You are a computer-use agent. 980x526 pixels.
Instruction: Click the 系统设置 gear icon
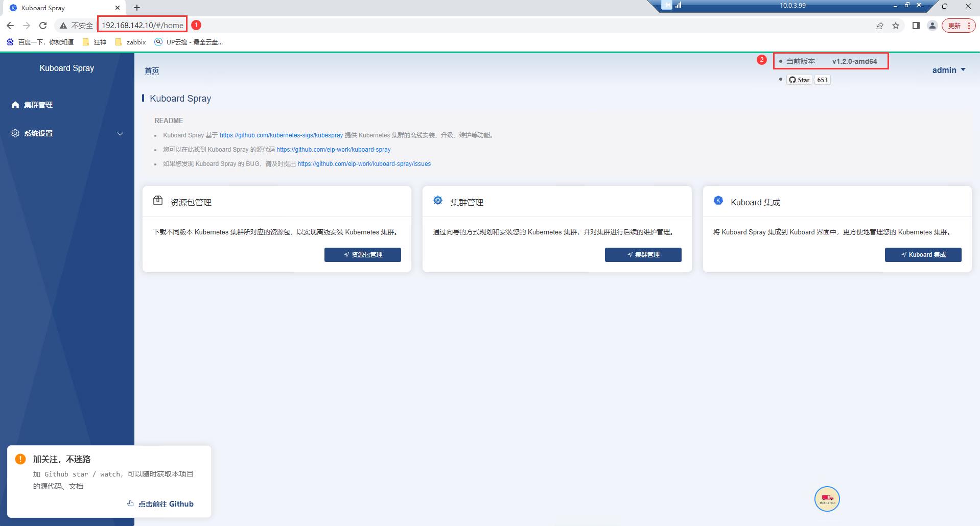[x=15, y=133]
